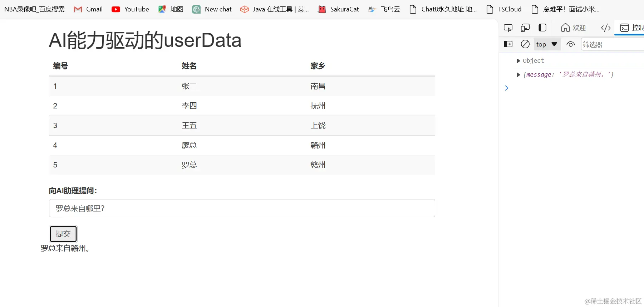
Task: Click the Gmail envelope icon
Action: click(x=78, y=9)
